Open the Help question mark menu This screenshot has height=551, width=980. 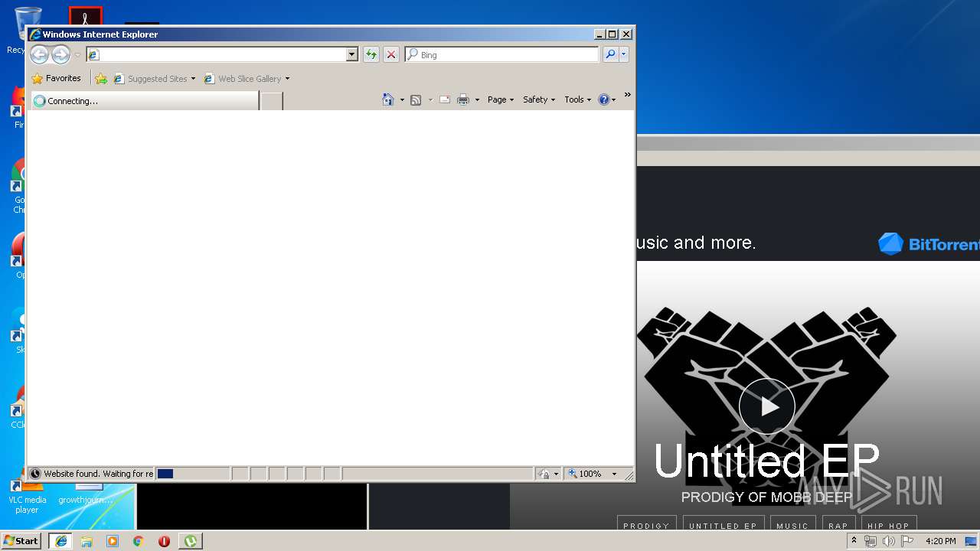(x=607, y=99)
